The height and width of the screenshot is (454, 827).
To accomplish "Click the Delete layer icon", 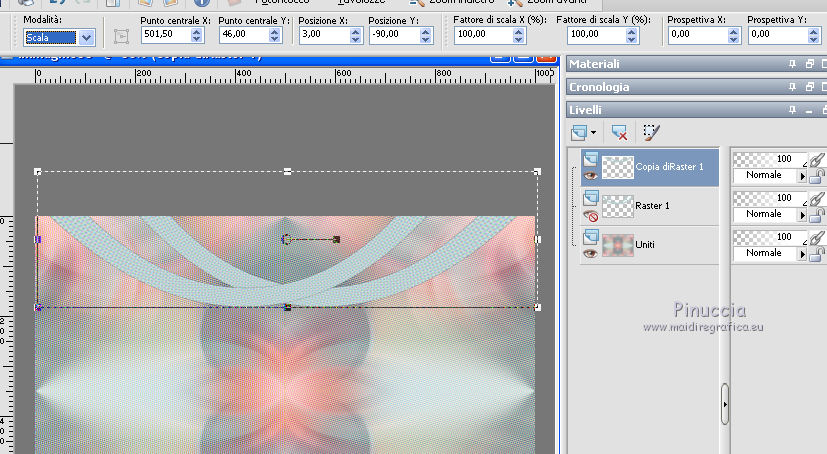I will [619, 132].
